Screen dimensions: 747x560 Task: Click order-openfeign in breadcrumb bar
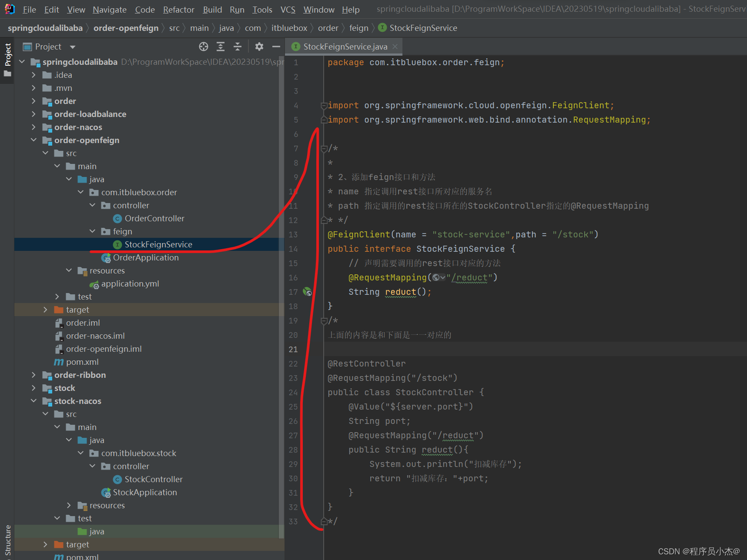pos(126,28)
